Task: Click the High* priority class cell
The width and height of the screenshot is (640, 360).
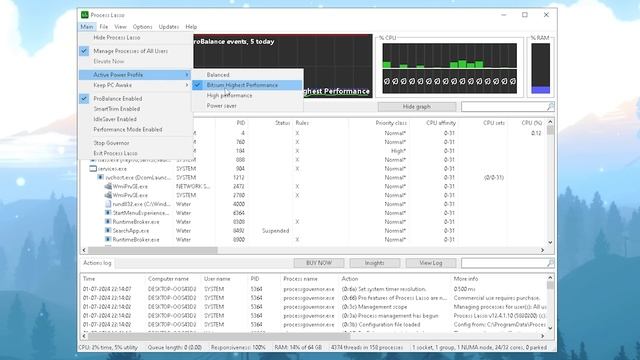Action: pos(398,151)
